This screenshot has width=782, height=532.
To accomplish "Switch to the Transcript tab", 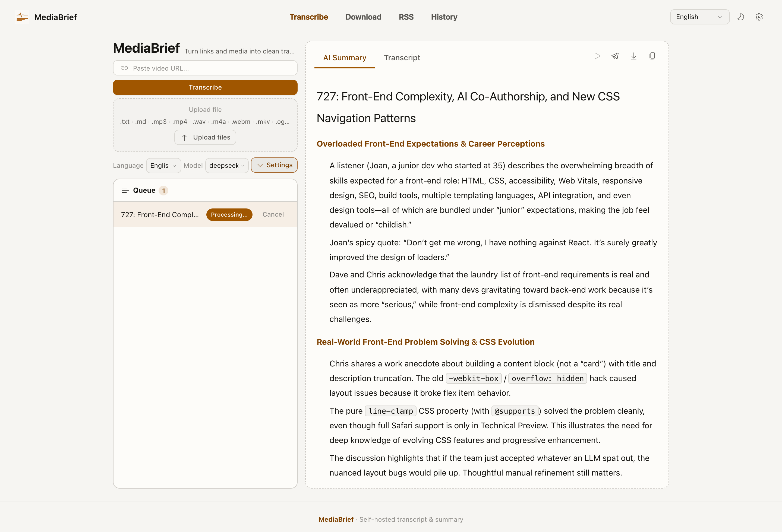I will coord(402,58).
